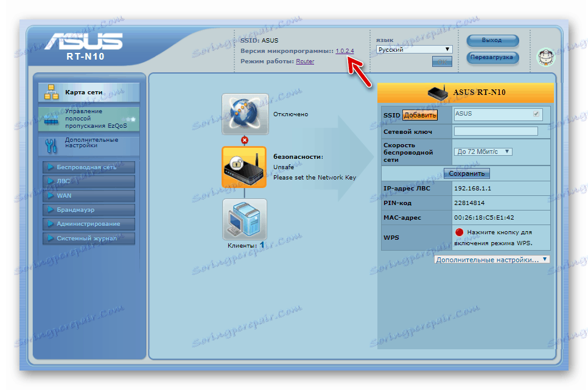Click the ASUS logo

point(83,41)
